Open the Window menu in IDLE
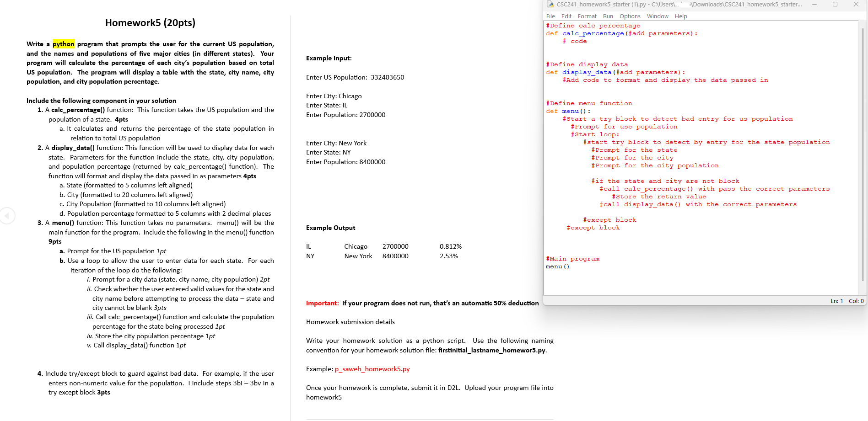This screenshot has width=868, height=421. pyautogui.click(x=658, y=16)
